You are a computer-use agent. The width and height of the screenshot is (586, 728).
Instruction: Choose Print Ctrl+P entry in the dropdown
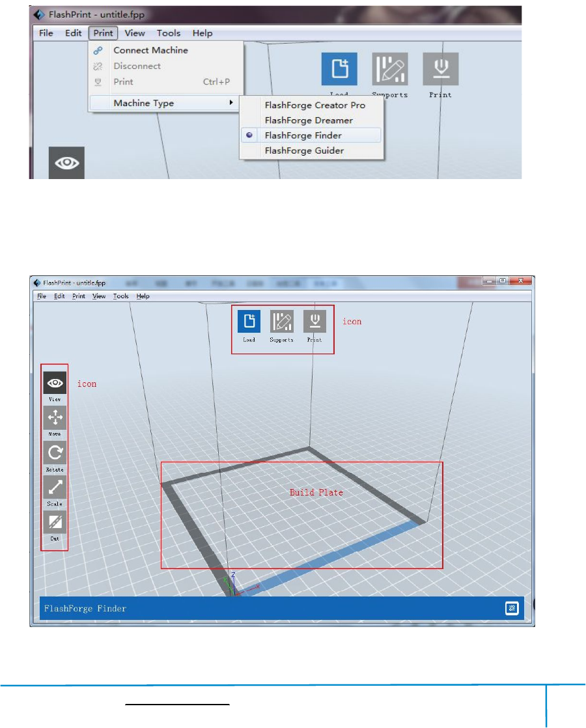coord(166,81)
